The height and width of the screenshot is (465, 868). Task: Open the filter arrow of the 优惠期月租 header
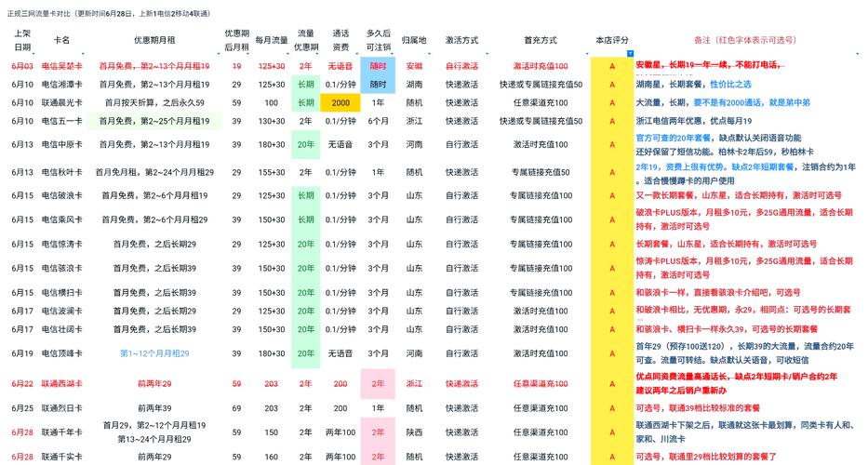[x=220, y=54]
